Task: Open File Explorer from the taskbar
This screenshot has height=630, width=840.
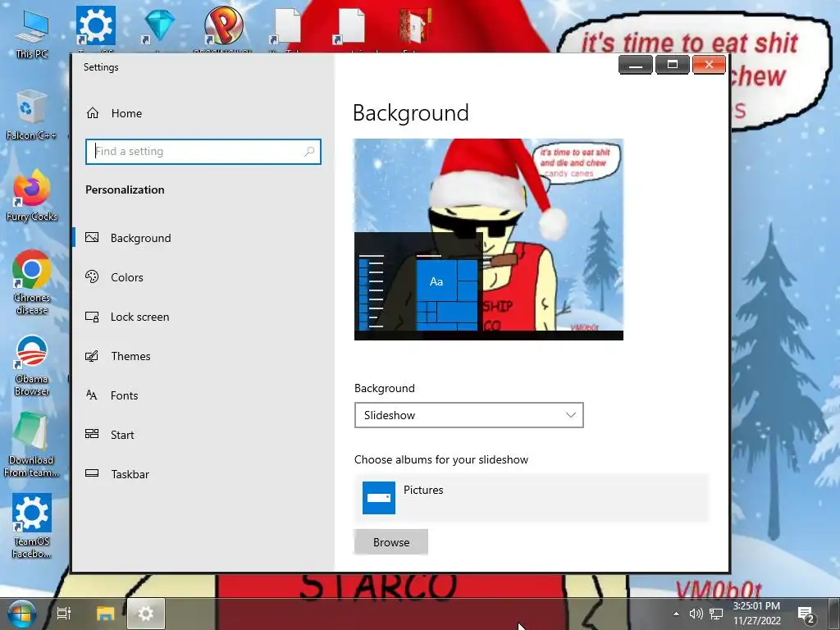Action: (x=106, y=614)
